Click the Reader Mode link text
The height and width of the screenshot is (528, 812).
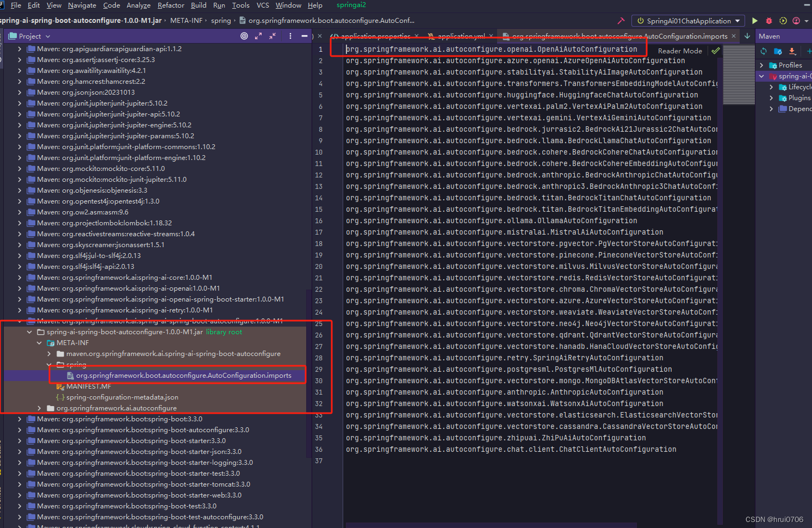(679, 51)
